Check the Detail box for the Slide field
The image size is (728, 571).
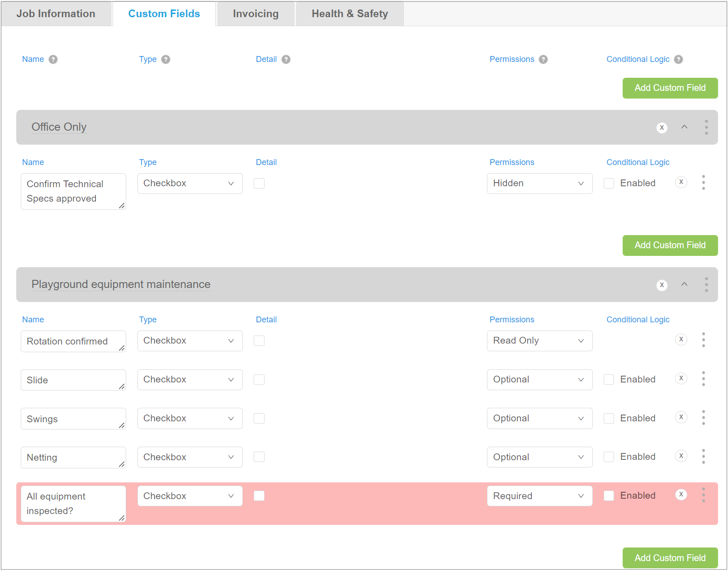[259, 379]
